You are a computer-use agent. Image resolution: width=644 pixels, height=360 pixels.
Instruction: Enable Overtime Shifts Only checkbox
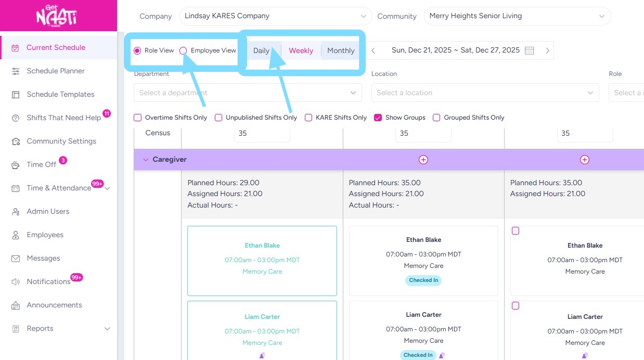pyautogui.click(x=138, y=118)
